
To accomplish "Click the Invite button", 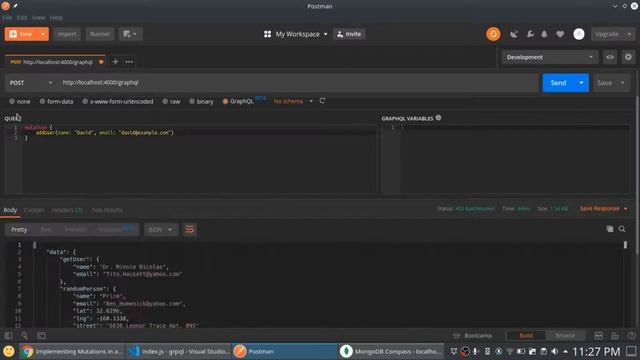I will click(349, 34).
